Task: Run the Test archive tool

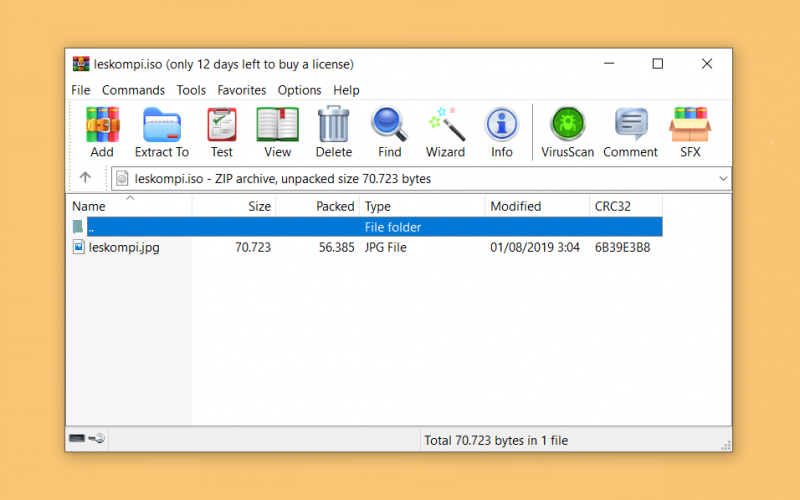Action: pyautogui.click(x=221, y=124)
